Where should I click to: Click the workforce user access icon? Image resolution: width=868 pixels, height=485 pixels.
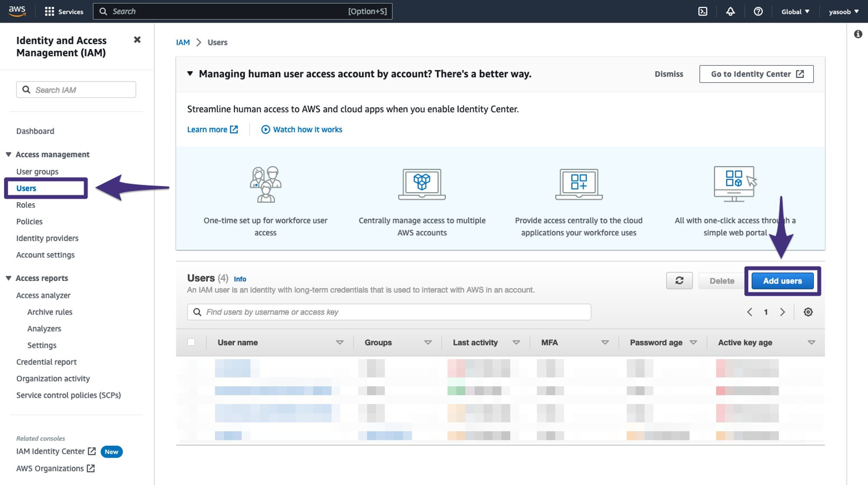266,184
